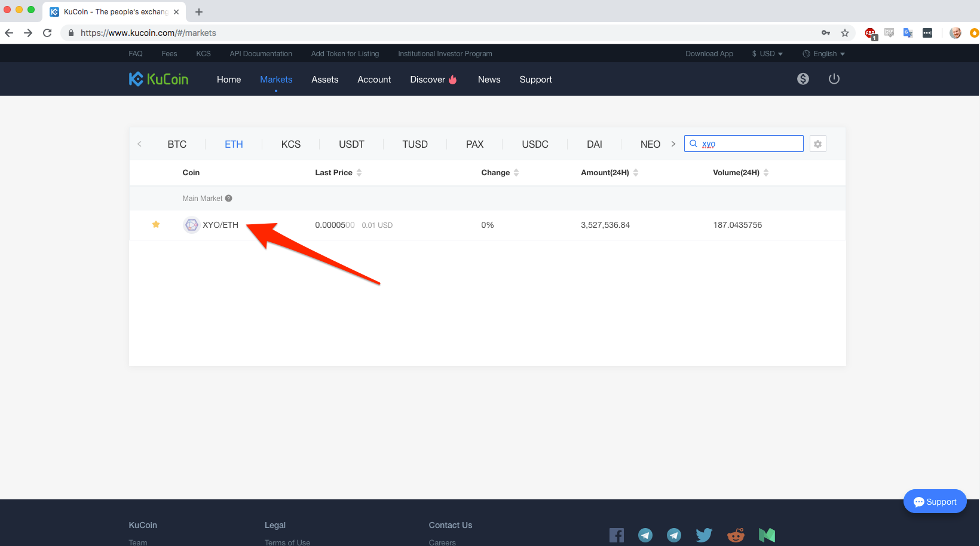Open the USD currency dropdown

(767, 53)
